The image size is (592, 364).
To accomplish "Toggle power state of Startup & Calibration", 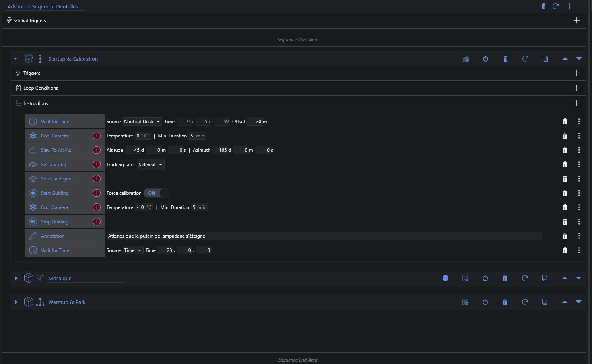I will click(x=485, y=59).
